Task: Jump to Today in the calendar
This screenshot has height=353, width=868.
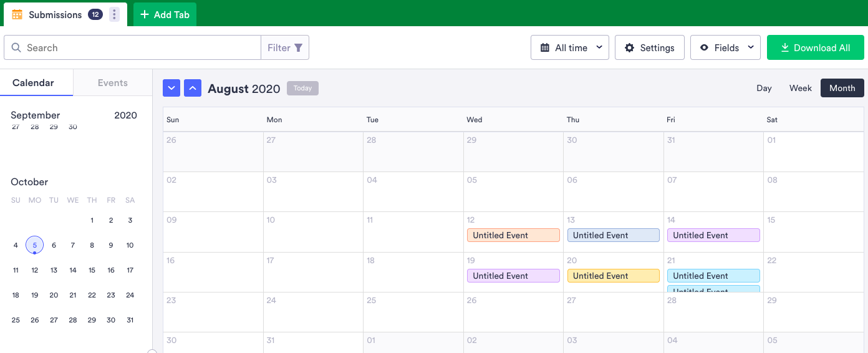Action: (x=302, y=89)
